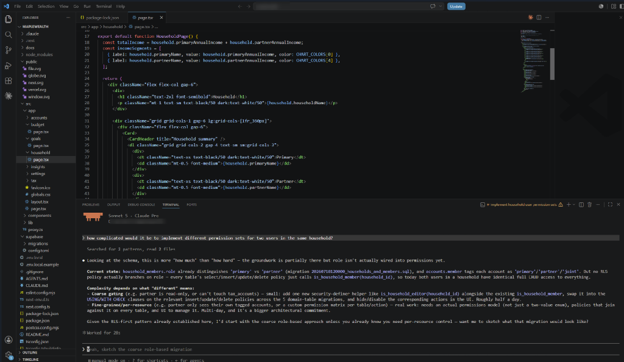This screenshot has height=362, width=624.
Task: Close the secondary side bar
Action: (621, 18)
